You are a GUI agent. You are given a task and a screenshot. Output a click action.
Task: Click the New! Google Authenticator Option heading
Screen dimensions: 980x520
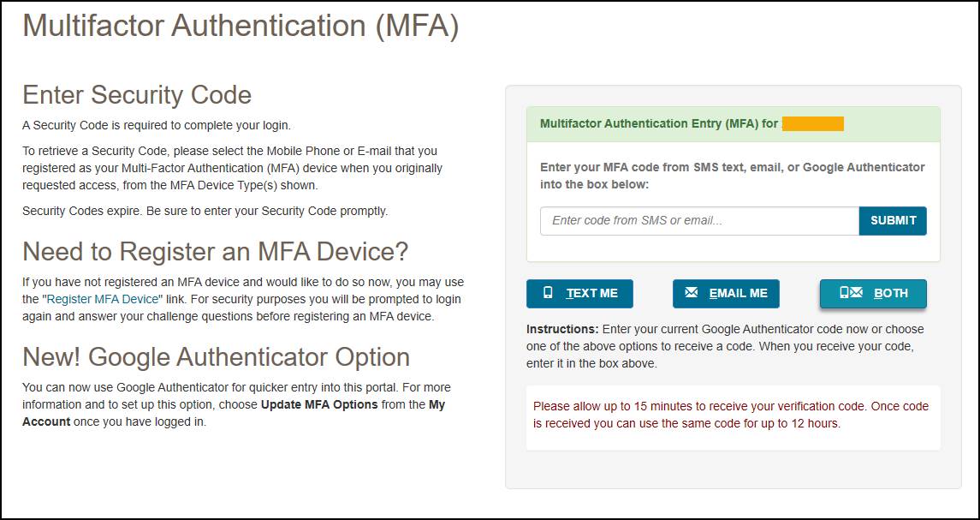click(216, 356)
